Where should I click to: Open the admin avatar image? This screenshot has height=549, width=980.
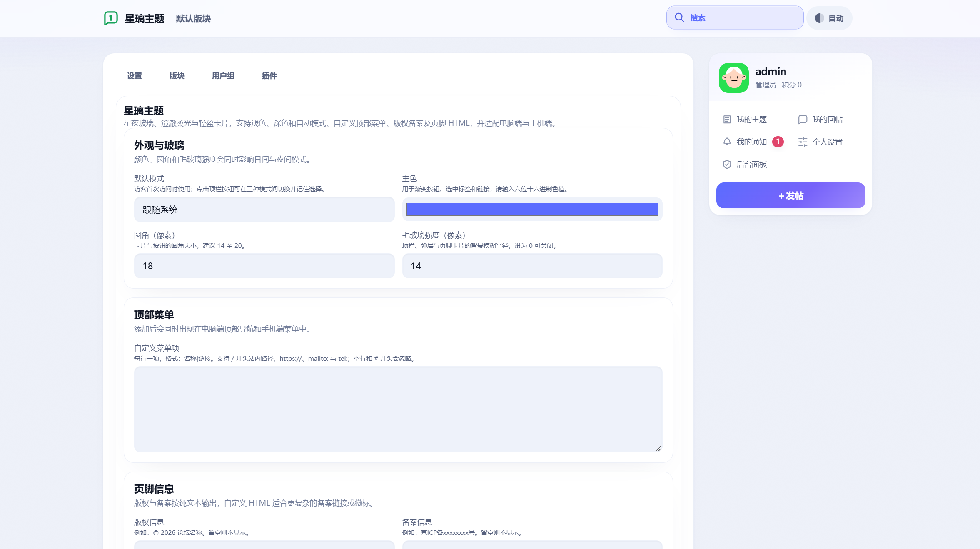pyautogui.click(x=733, y=78)
